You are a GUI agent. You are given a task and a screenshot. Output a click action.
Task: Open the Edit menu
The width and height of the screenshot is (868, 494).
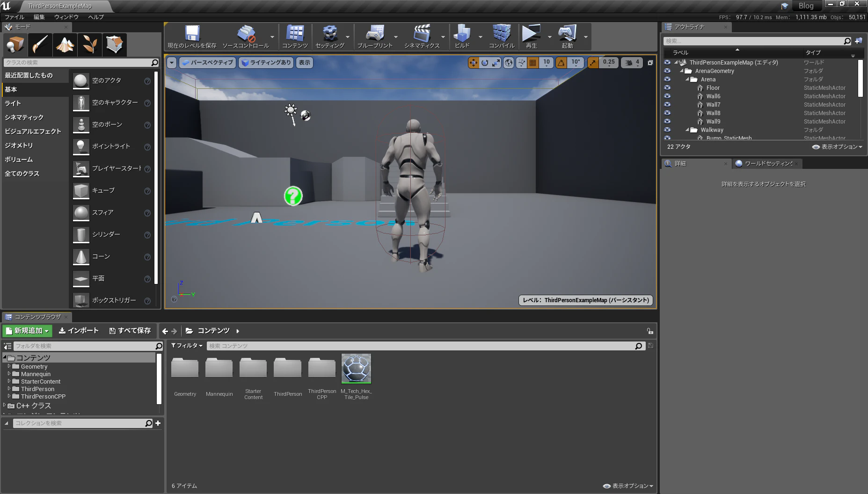(39, 17)
